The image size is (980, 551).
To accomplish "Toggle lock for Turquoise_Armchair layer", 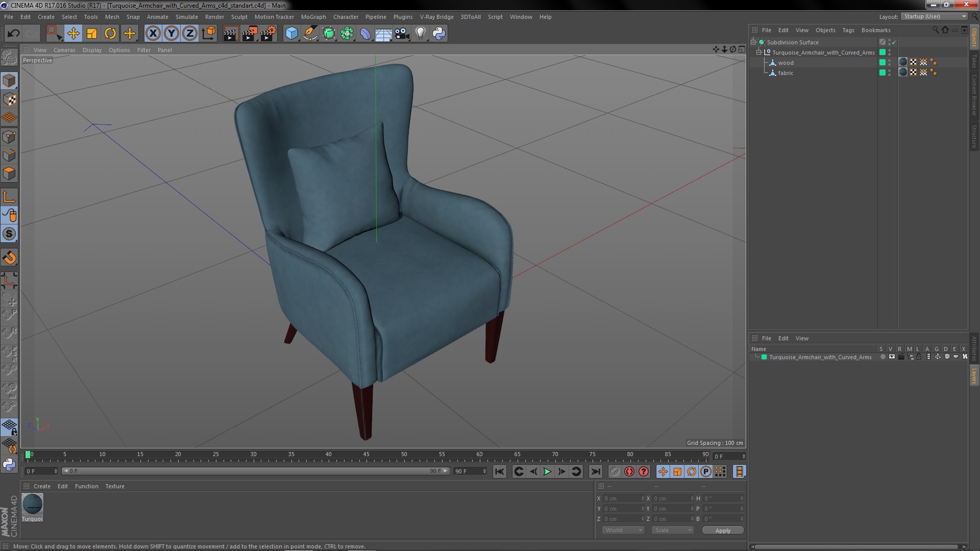I will point(919,357).
